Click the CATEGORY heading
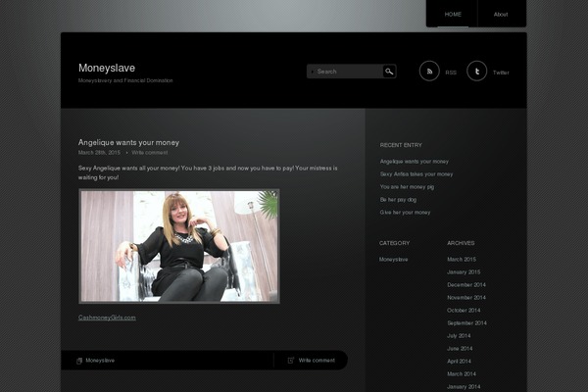The width and height of the screenshot is (588, 392). point(395,243)
